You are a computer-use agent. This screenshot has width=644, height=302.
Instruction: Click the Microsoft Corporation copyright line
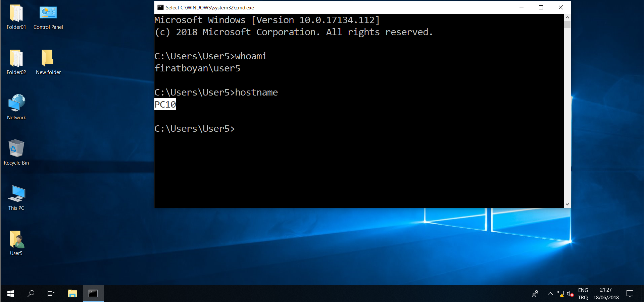click(x=294, y=32)
